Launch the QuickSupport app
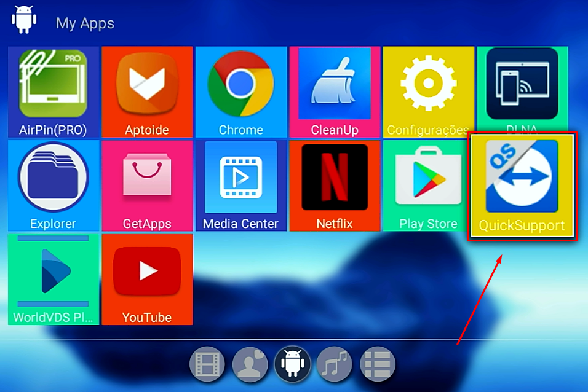This screenshot has width=588, height=392. click(522, 186)
